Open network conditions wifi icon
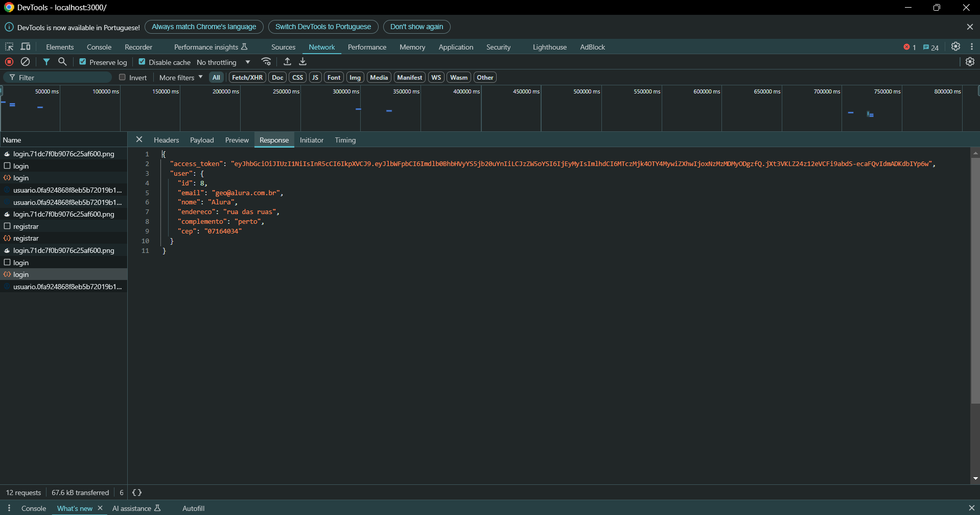 click(x=266, y=62)
